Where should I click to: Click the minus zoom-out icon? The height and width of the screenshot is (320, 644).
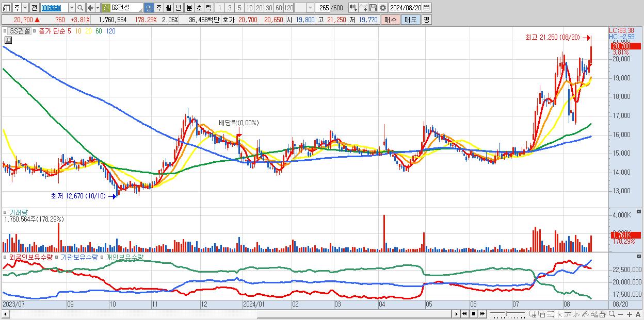(x=621, y=314)
